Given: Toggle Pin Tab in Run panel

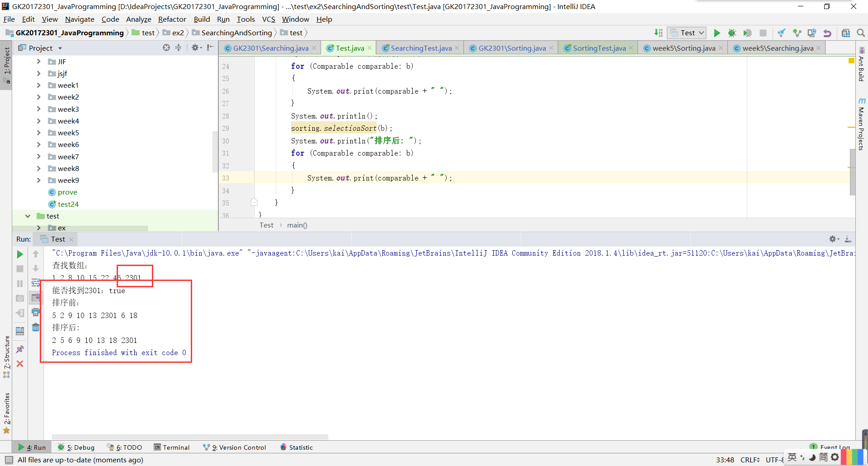Looking at the screenshot, I should pos(20,349).
